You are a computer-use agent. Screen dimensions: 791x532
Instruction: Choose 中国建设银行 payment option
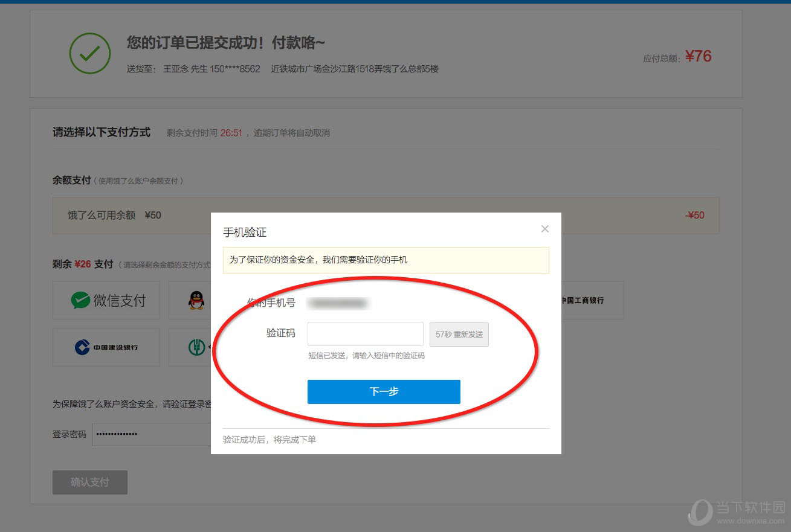coord(106,347)
